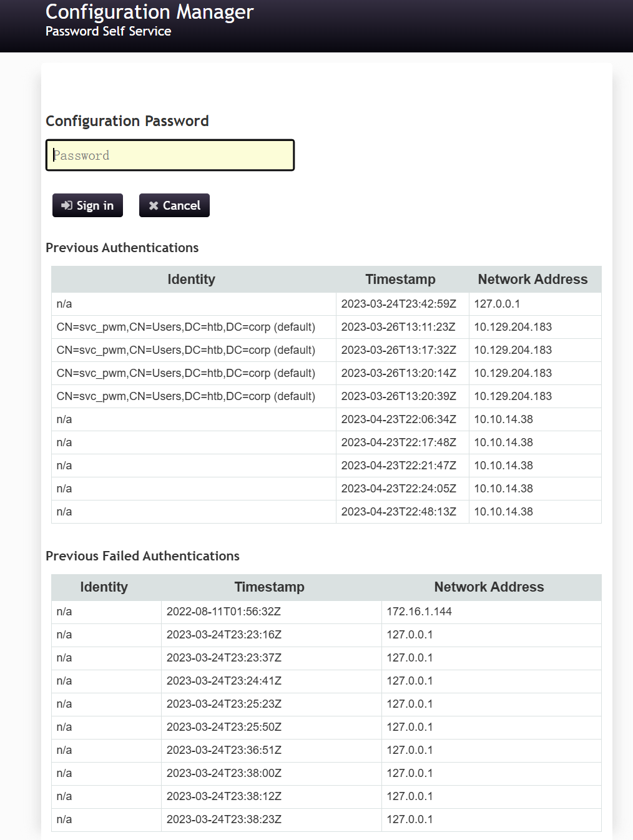Click the Previous Failed Authentications heading
633x840 pixels.
[142, 556]
